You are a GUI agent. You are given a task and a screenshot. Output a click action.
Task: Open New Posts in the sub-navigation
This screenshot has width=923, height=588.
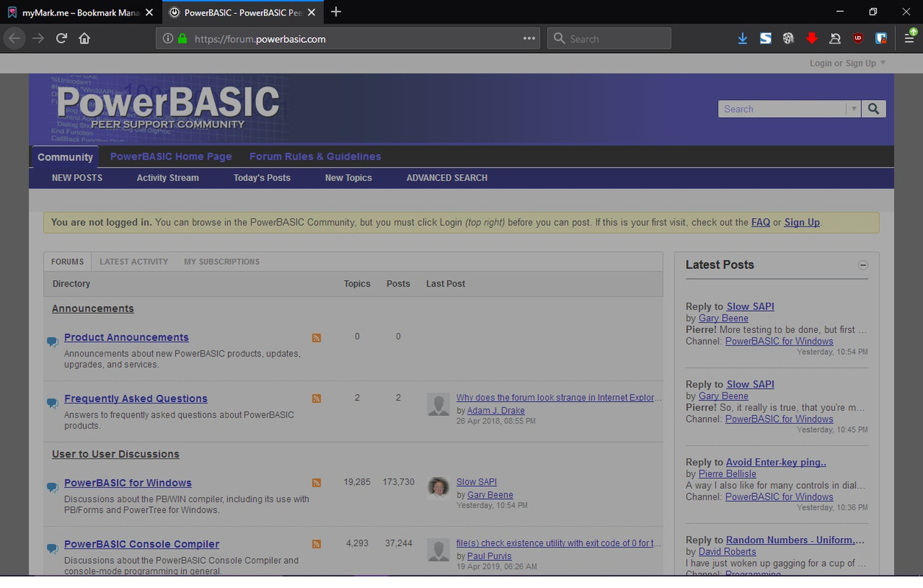point(77,178)
